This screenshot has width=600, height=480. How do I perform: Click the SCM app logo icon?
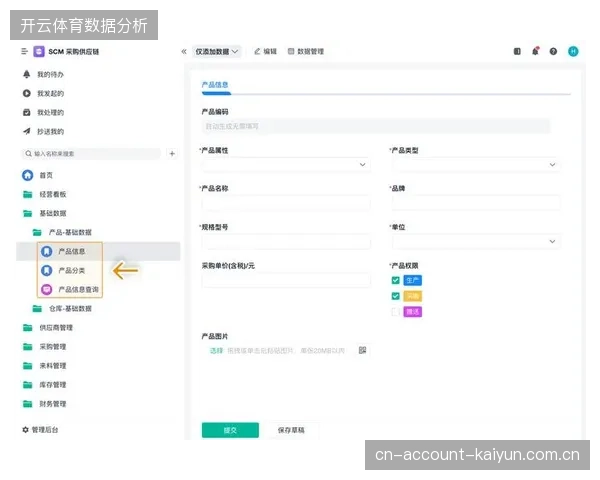[39, 51]
